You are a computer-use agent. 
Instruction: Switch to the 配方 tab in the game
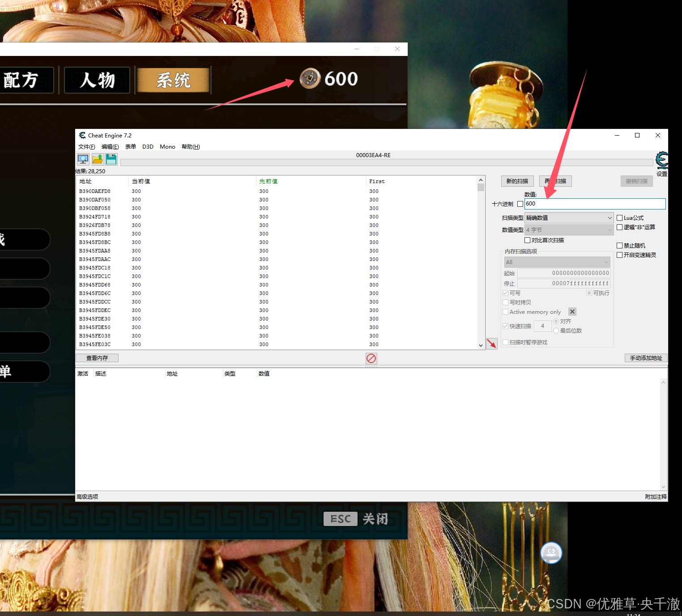coord(26,81)
